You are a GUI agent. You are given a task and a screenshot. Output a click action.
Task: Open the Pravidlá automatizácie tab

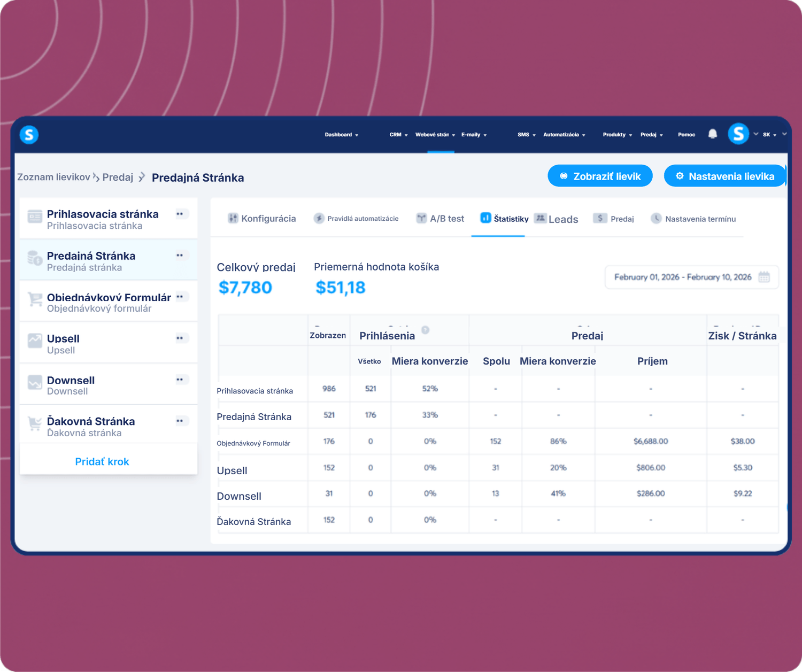point(356,219)
